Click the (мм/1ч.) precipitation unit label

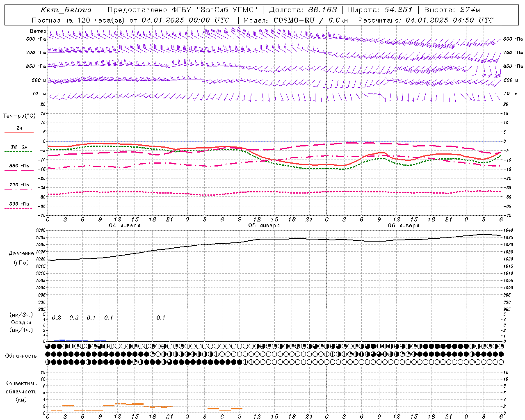point(21,330)
